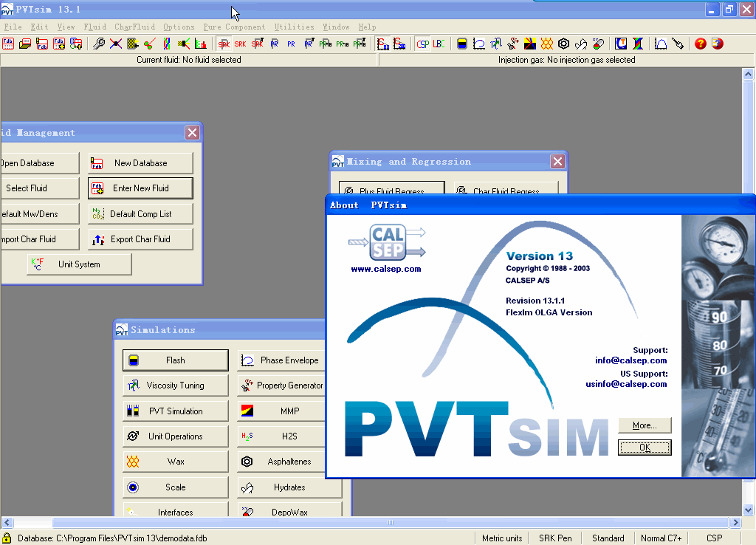Click Enter New Fluid in Fluid Management
Viewport: 756px width, 545px height.
point(140,188)
